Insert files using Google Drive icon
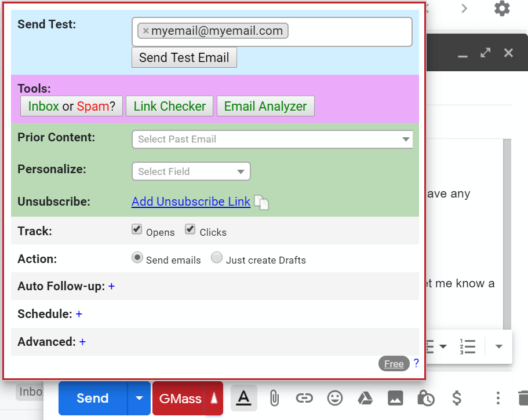Image resolution: width=528 pixels, height=420 pixels. pos(365,399)
